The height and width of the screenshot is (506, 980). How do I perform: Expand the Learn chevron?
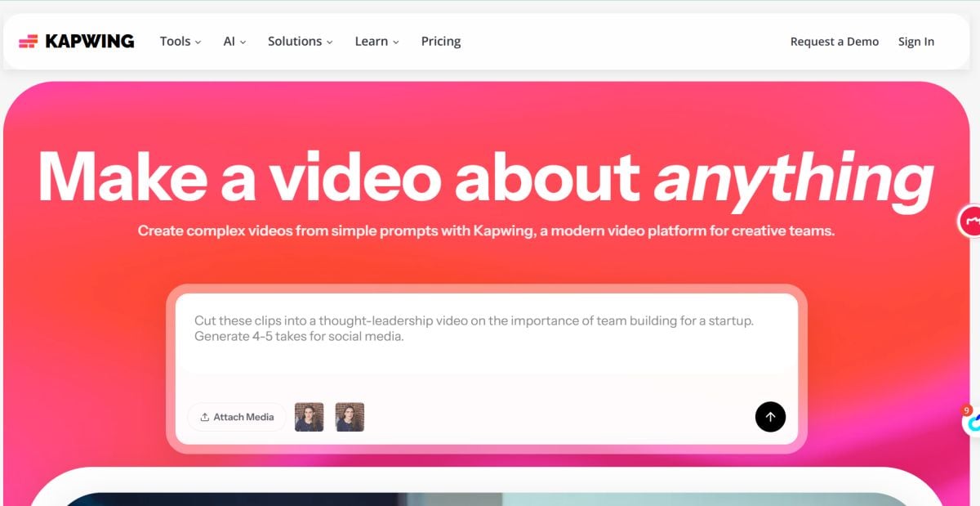click(397, 41)
